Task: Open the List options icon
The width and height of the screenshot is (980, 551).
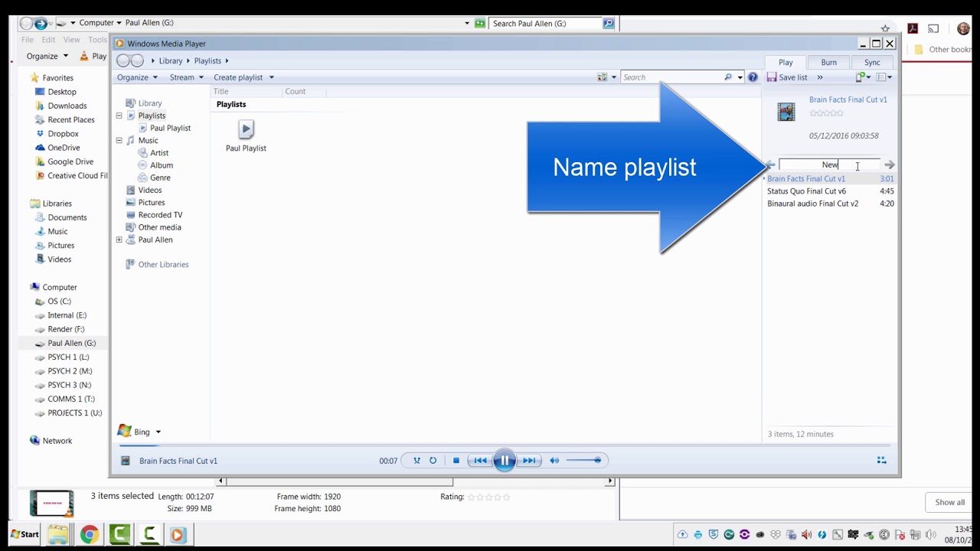Action: click(884, 77)
